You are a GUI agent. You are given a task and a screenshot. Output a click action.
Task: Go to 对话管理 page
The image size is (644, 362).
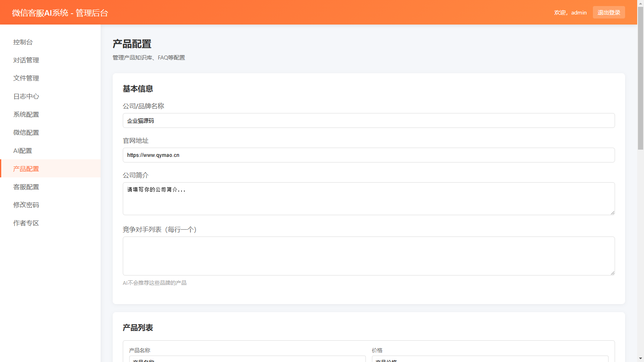tap(26, 60)
